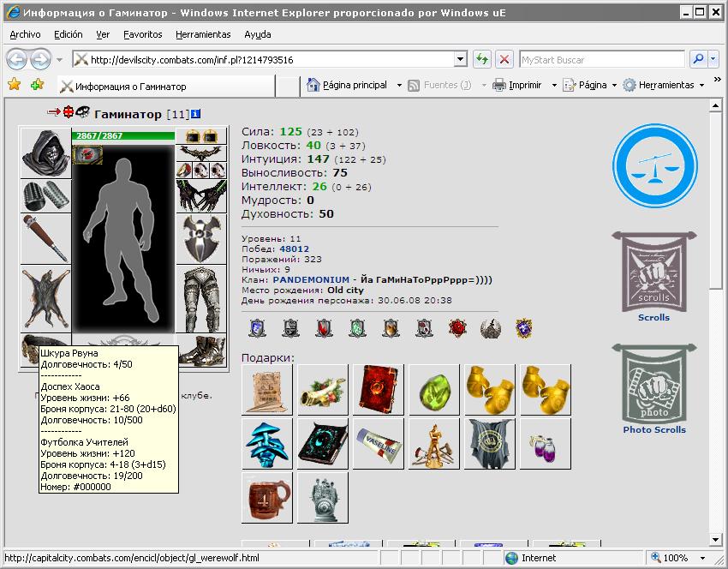
Task: Click the stop loading red X button
Action: [x=504, y=59]
